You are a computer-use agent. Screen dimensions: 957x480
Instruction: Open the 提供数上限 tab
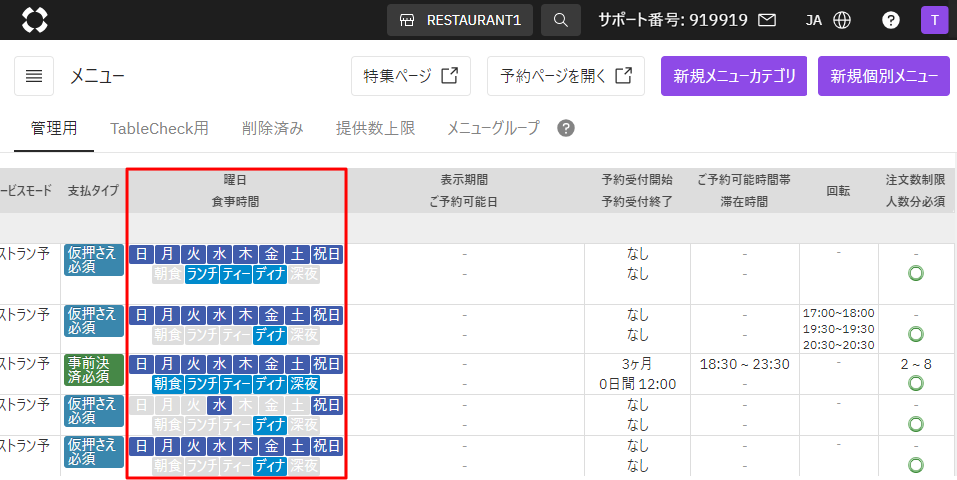coord(375,128)
